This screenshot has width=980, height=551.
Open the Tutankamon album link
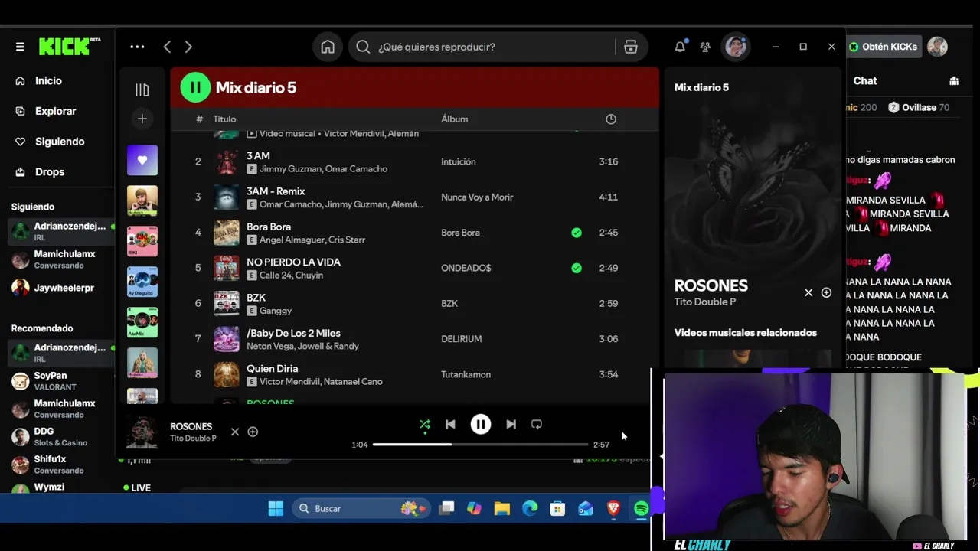[465, 374]
